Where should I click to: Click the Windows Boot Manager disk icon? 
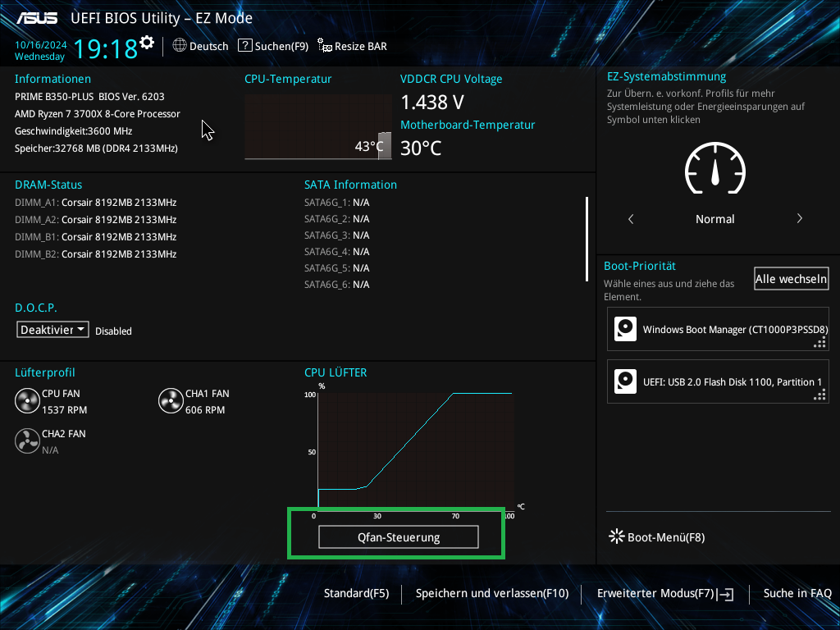(x=625, y=329)
